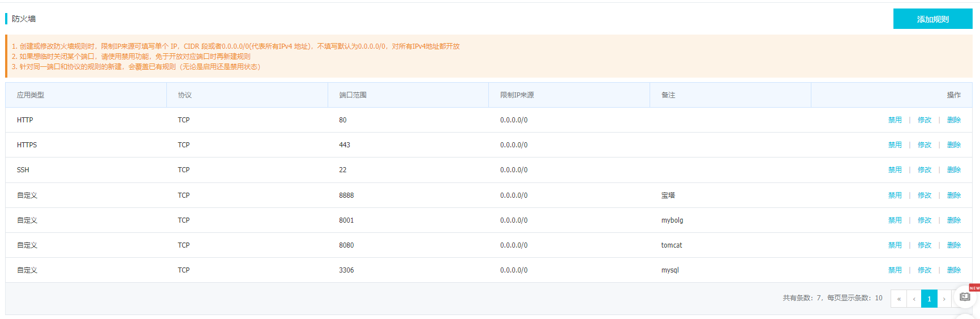Disable the 8080 tomcat rule

[x=895, y=245]
